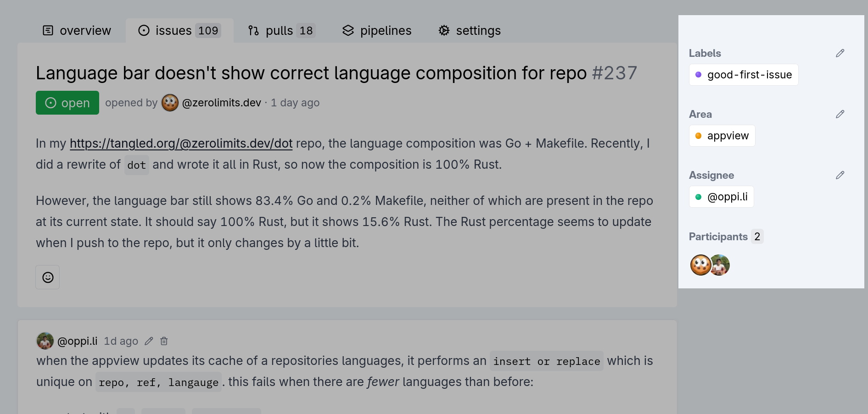The image size is (868, 414).
Task: Click the @oppi.li commenter name
Action: (77, 341)
